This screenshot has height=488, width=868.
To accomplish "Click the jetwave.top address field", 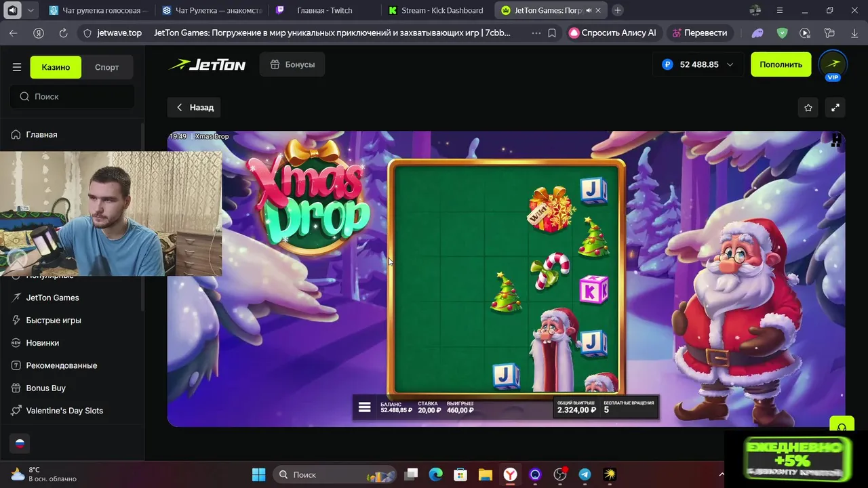I will (119, 33).
